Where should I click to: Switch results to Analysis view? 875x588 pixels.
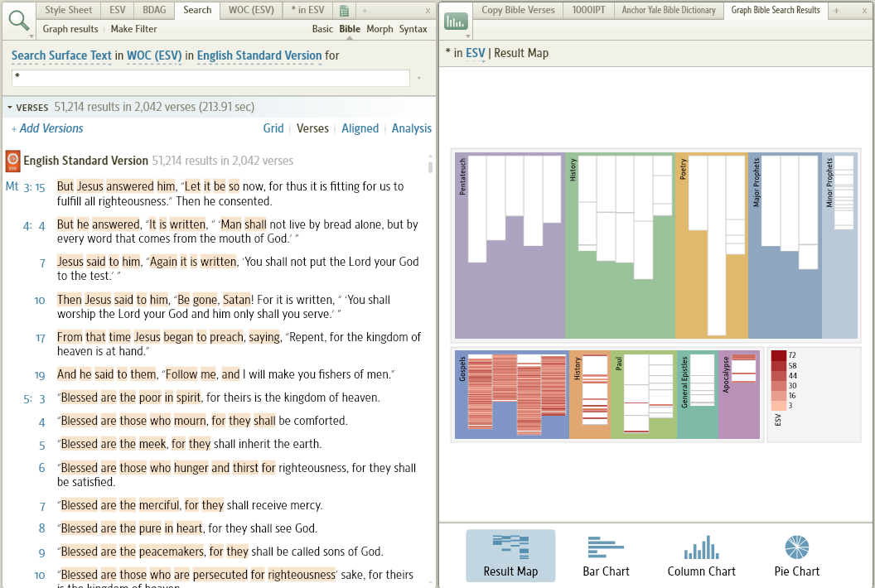(411, 128)
